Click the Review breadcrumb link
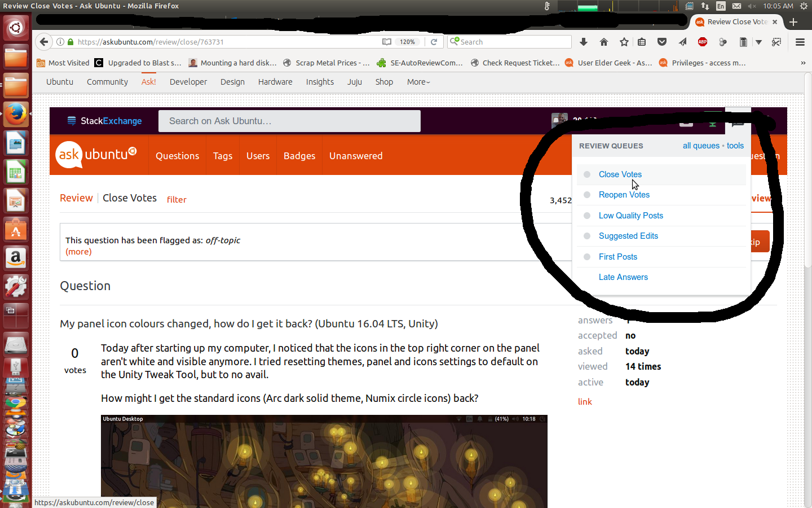Viewport: 812px width, 508px height. [76, 198]
